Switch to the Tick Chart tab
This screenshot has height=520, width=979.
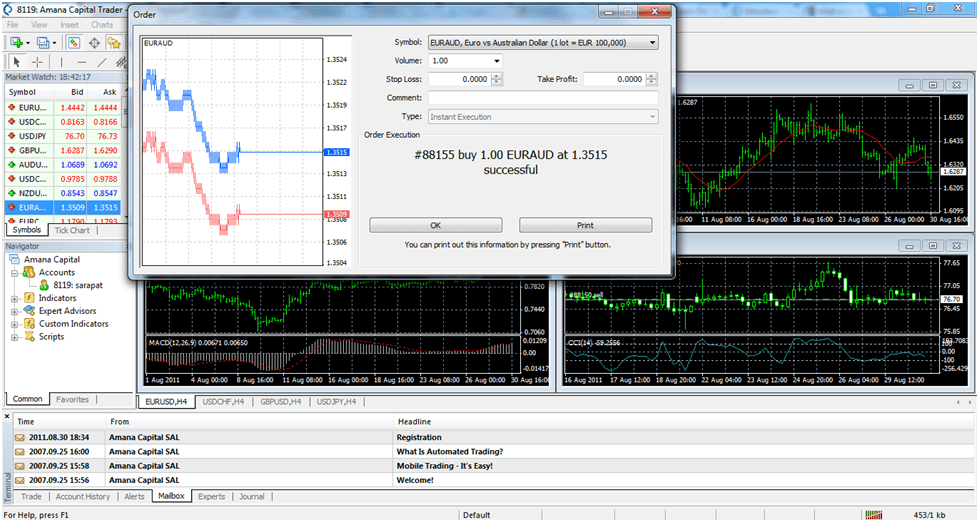click(x=71, y=230)
